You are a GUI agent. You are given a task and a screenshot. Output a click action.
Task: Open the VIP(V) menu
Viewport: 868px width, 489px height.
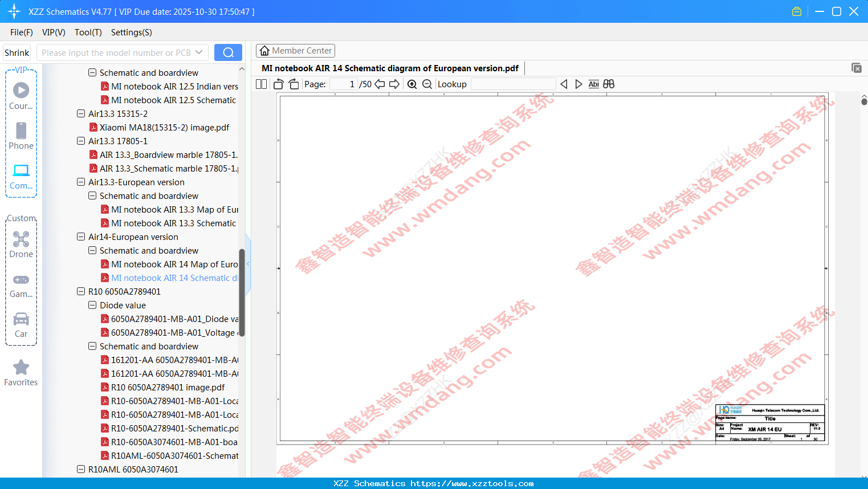point(54,32)
